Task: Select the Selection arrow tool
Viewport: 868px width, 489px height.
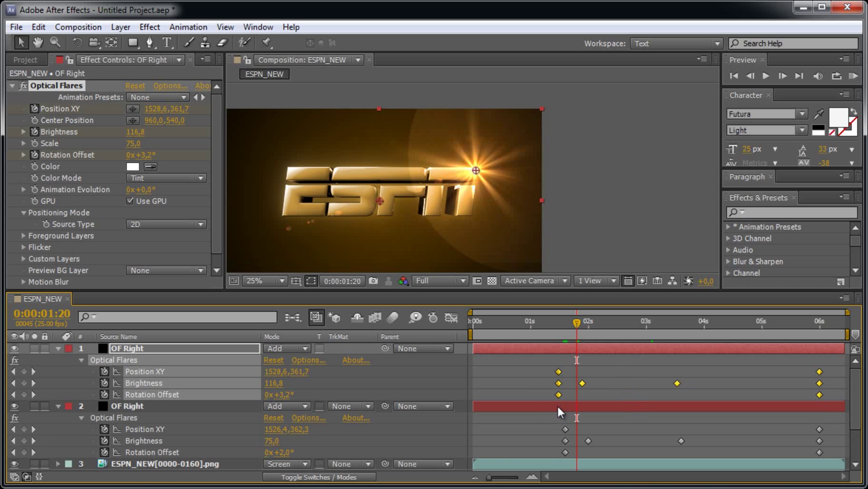Action: [20, 42]
